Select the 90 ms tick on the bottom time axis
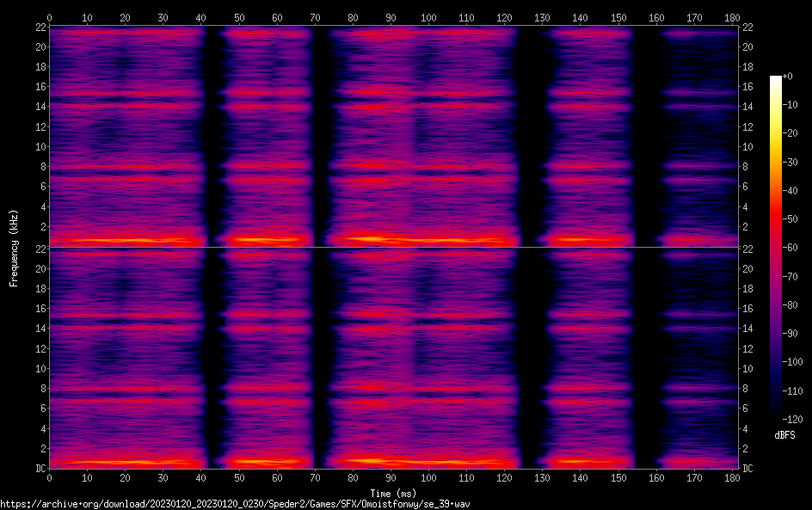 pyautogui.click(x=391, y=476)
